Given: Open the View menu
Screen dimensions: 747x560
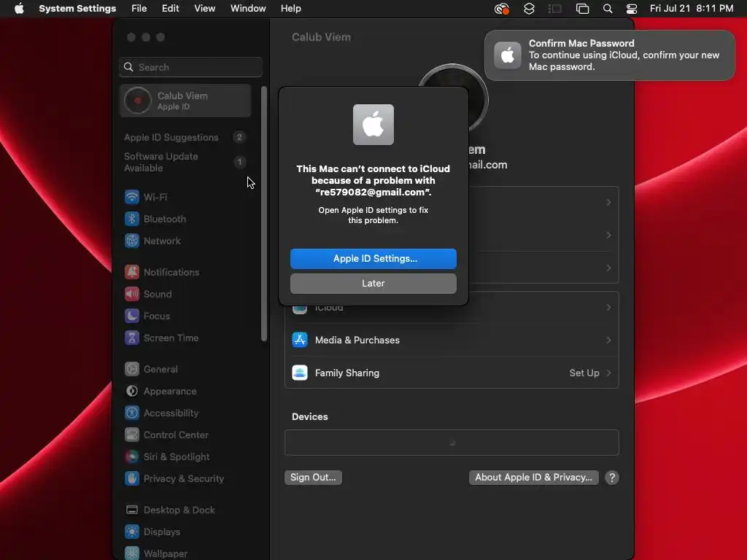Looking at the screenshot, I should click(204, 9).
